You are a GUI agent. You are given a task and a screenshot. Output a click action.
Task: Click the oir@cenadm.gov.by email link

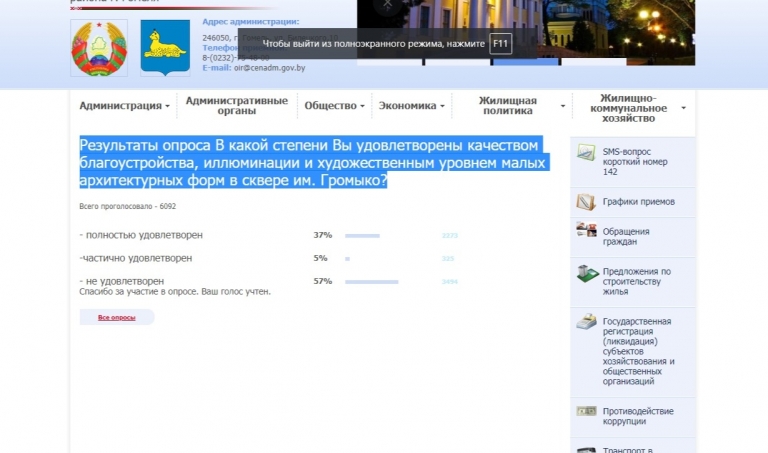[267, 68]
